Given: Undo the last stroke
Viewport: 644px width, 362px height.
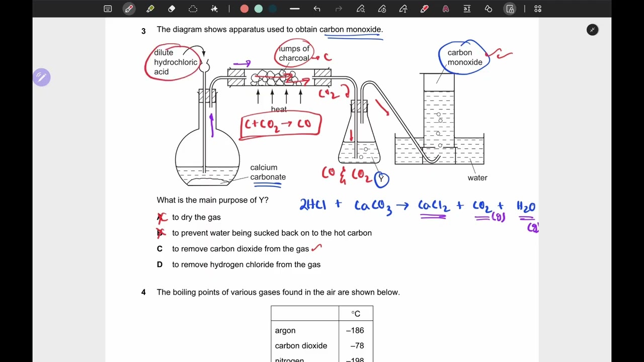Looking at the screenshot, I should coord(317,9).
